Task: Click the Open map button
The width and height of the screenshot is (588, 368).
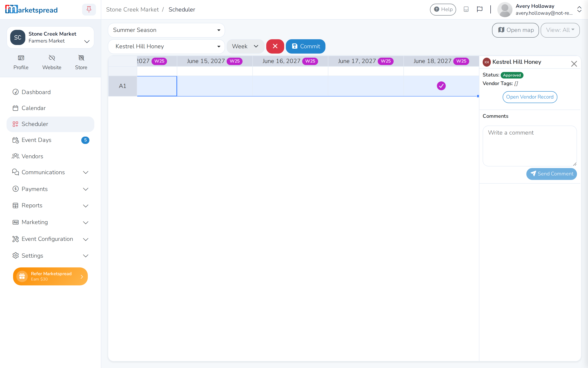Action: coord(515,30)
